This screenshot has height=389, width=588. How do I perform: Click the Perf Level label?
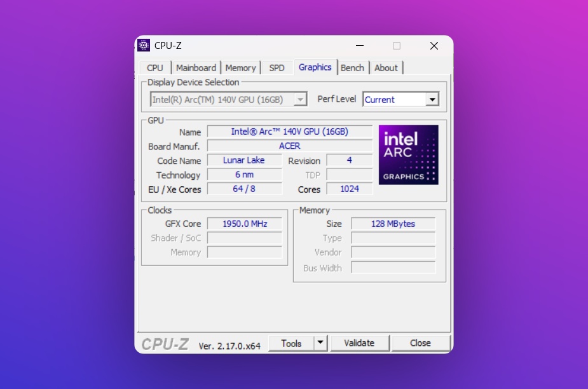click(x=337, y=99)
